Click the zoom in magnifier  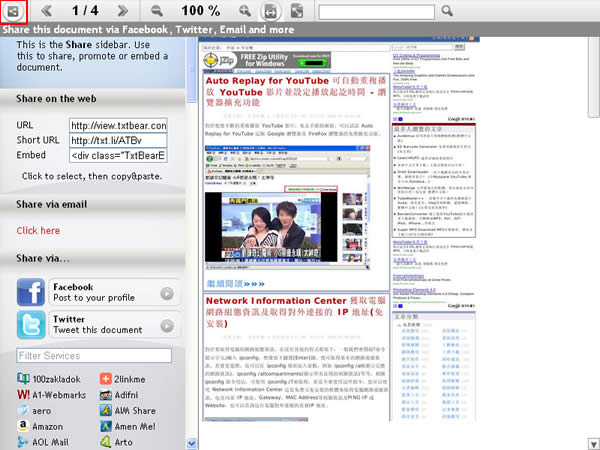[244, 10]
